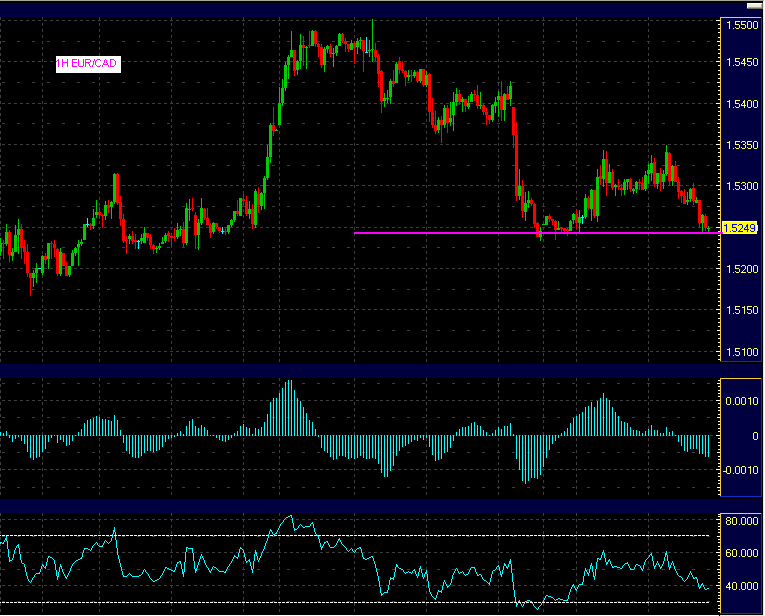
Task: Click the -0.0010 histogram axis label
Action: [741, 470]
